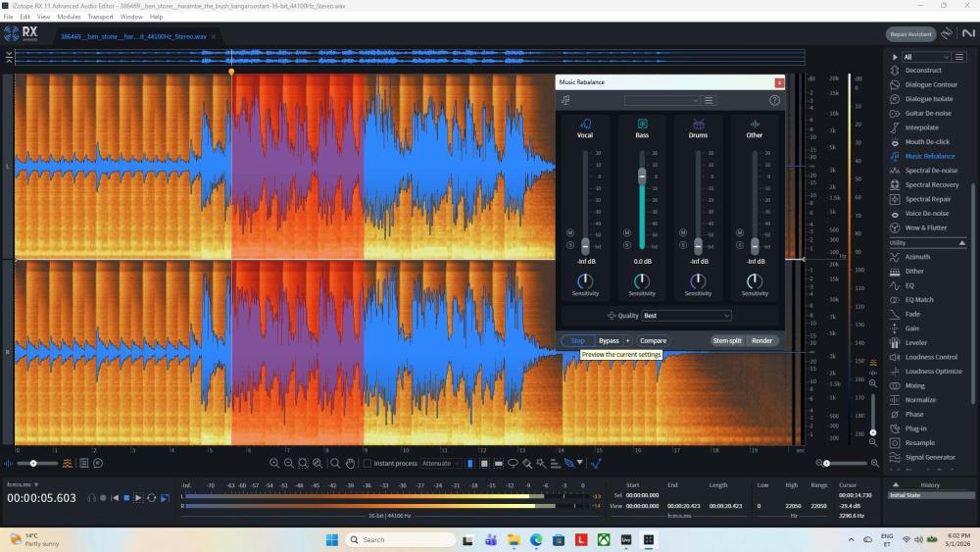Open Music Rebalance help icon
Viewport: 980px width, 552px height.
click(774, 100)
